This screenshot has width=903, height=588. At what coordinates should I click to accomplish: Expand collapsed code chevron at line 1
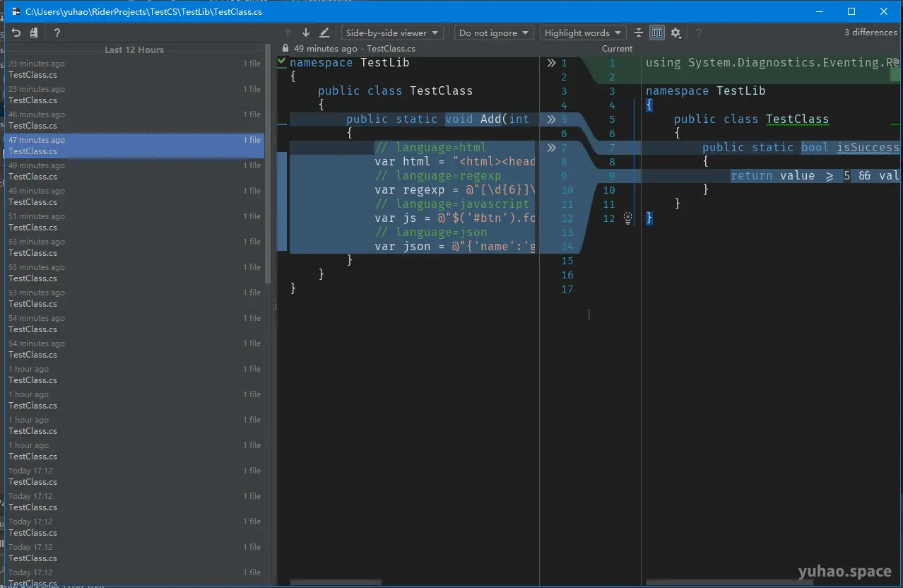(x=552, y=62)
